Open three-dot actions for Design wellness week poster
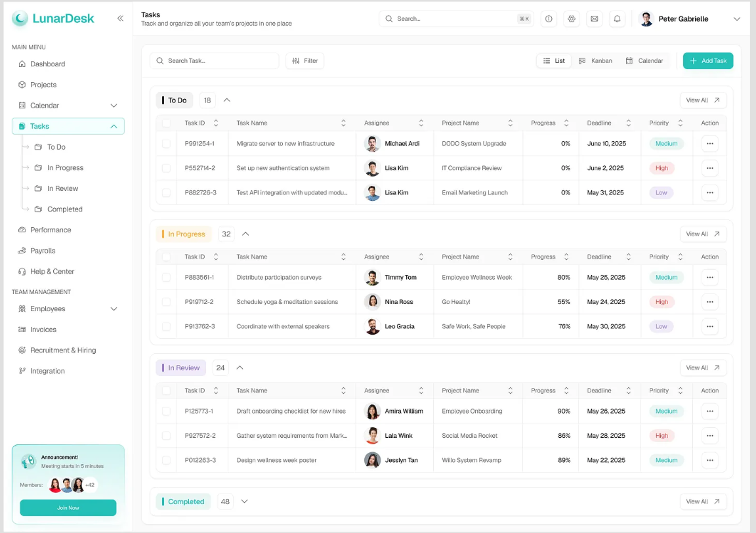This screenshot has width=756, height=533. (x=709, y=460)
